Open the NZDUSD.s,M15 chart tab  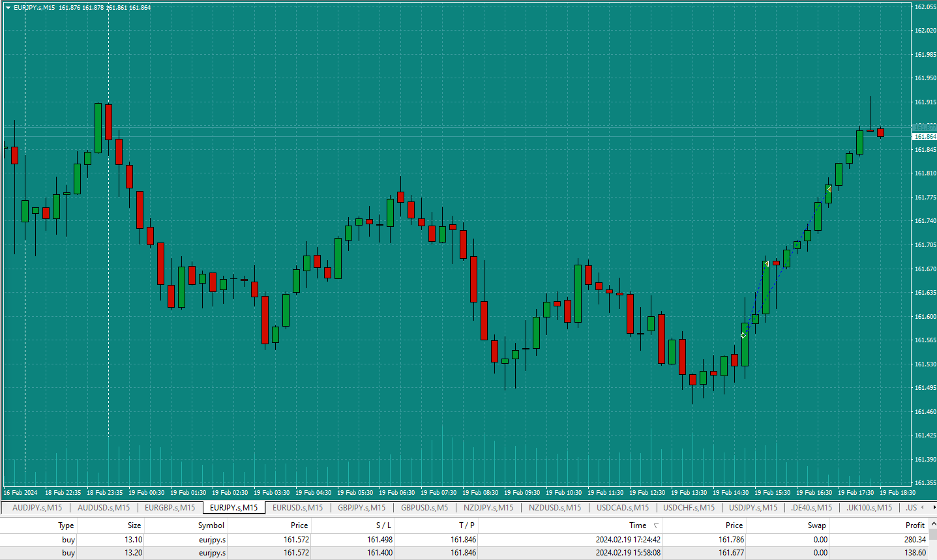pyautogui.click(x=555, y=508)
